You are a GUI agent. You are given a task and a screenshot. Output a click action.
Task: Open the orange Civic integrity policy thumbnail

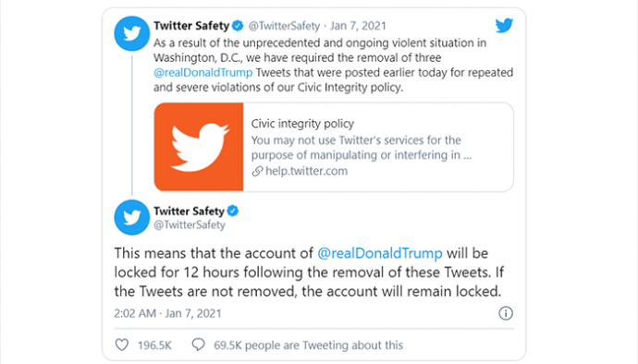[x=199, y=147]
